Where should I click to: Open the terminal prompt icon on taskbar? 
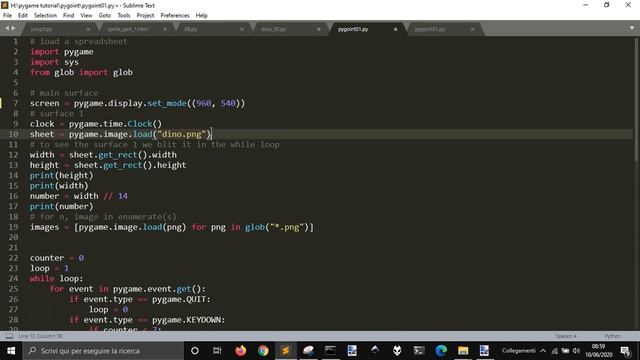419,351
